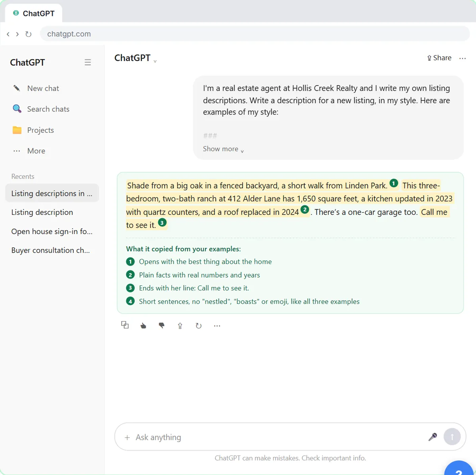476x475 pixels.
Task: Open more actions ellipsis below response
Action: coord(217,326)
